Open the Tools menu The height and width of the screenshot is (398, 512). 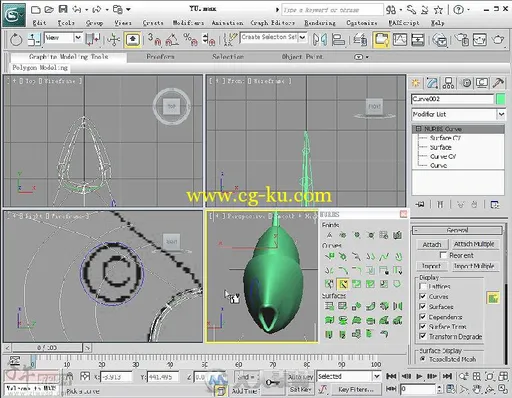click(66, 23)
